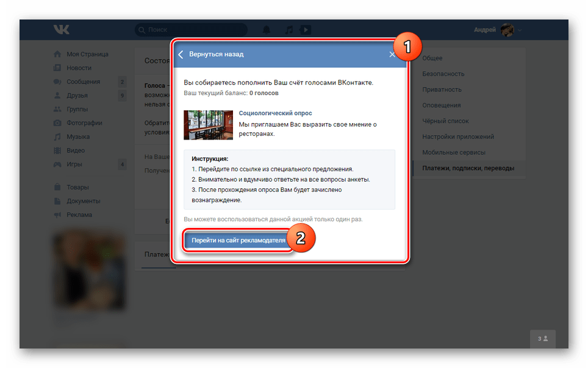Open Друзья from sidebar
Image resolution: width=588 pixels, height=368 pixels.
coord(77,96)
